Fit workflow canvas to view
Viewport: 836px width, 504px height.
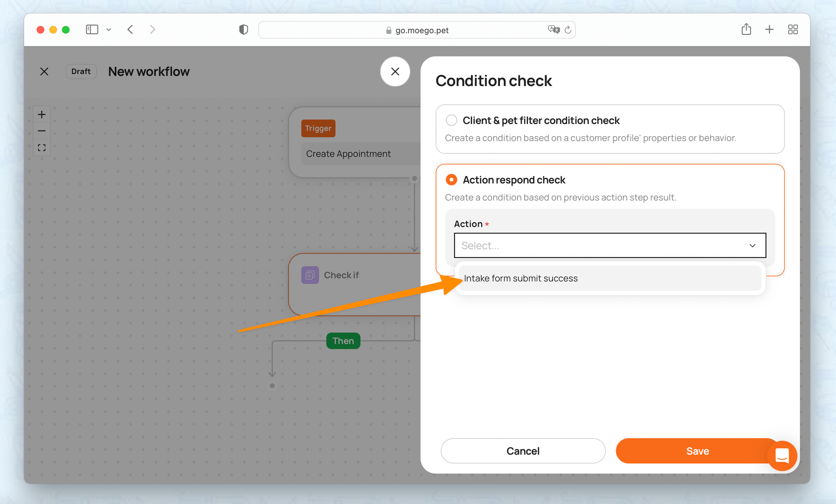pos(42,148)
